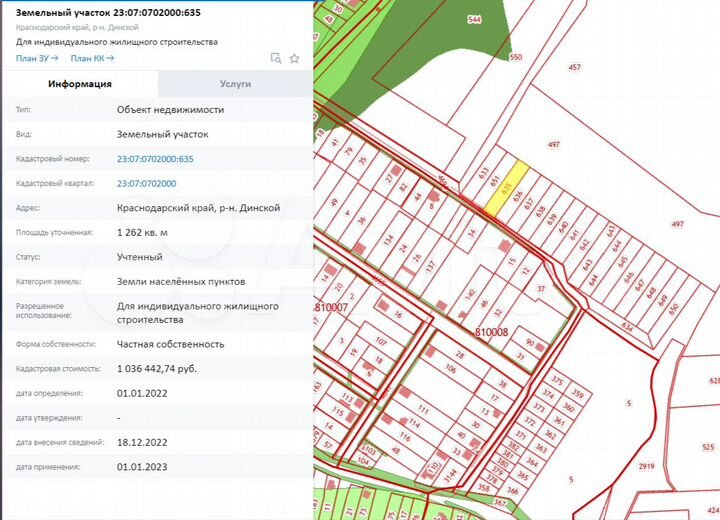Select parcel 111 on the map

pyautogui.click(x=423, y=409)
